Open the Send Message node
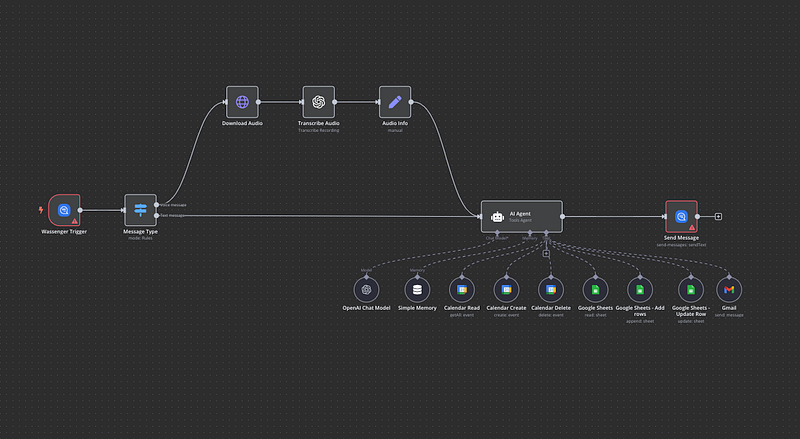 [x=681, y=216]
